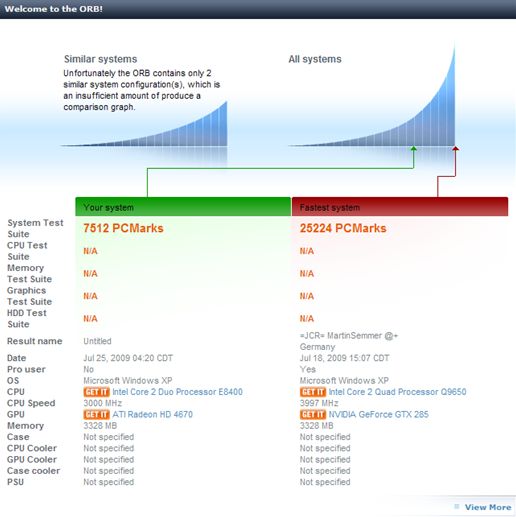The height and width of the screenshot is (517, 516).
Task: Click 3328 MB memory in Your system column
Action: (x=100, y=426)
